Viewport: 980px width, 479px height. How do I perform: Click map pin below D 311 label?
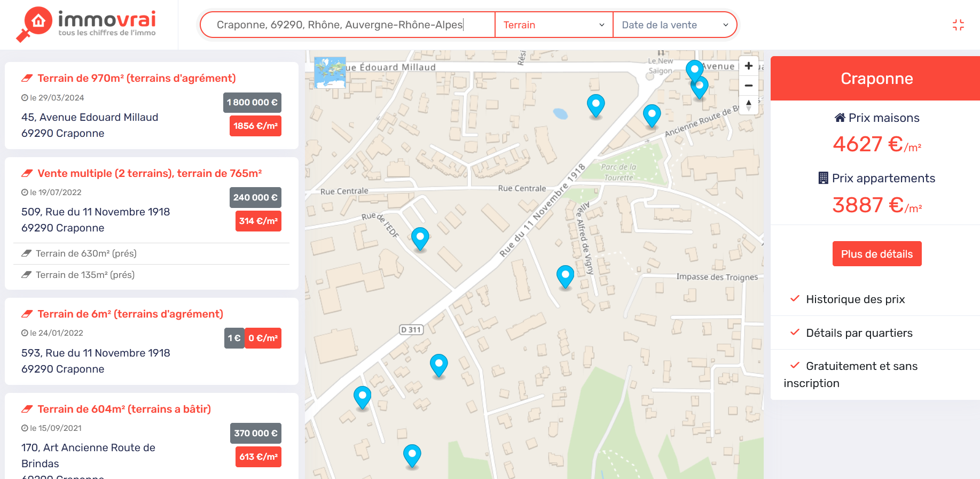pos(438,365)
